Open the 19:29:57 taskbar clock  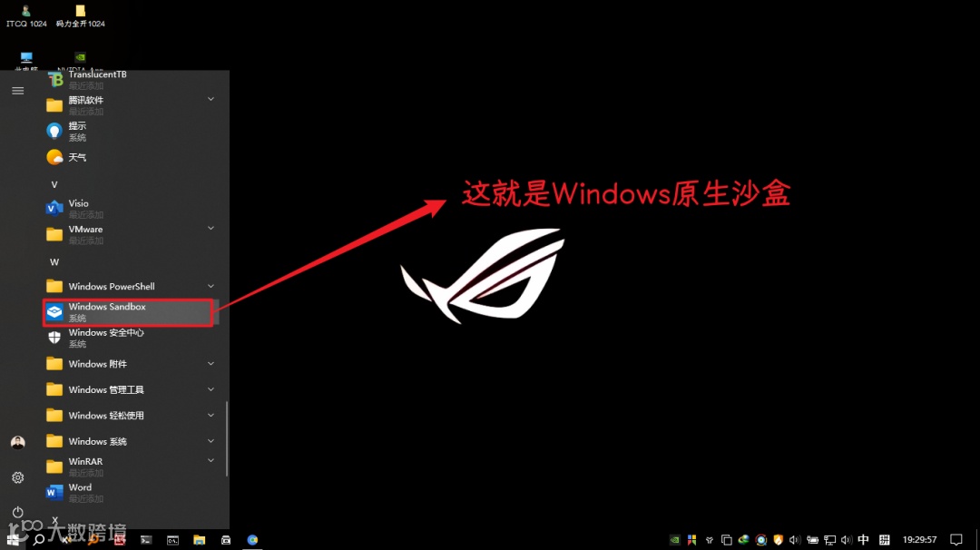click(919, 539)
